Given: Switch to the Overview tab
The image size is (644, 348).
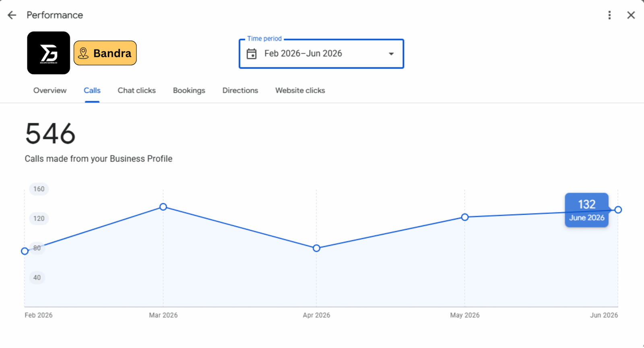Looking at the screenshot, I should (50, 91).
